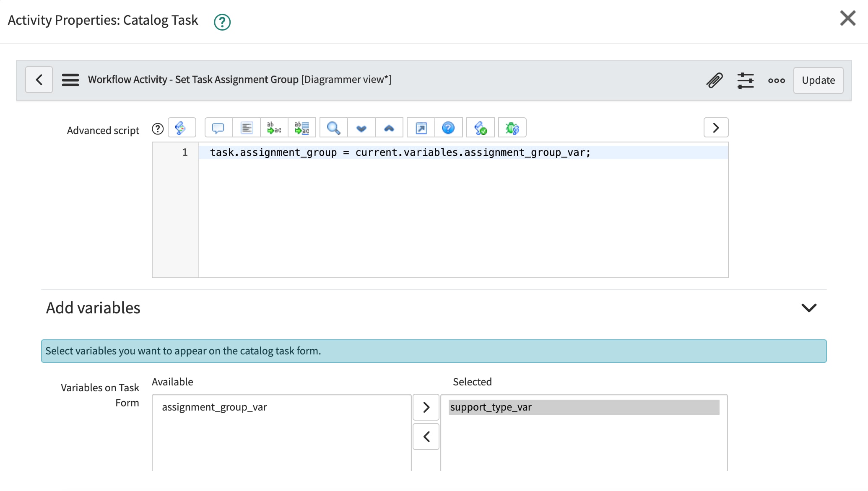
Task: Open the Replace All tool
Action: pos(302,128)
